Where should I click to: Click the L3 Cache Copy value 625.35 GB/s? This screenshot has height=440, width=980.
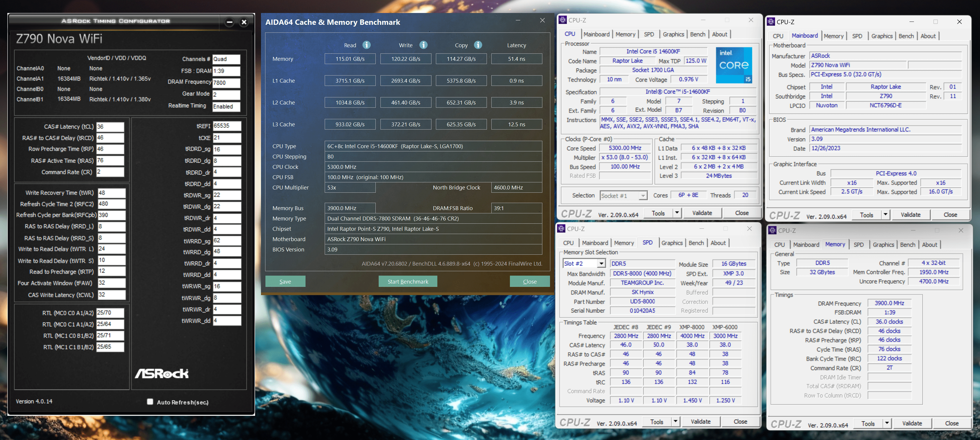pyautogui.click(x=461, y=125)
